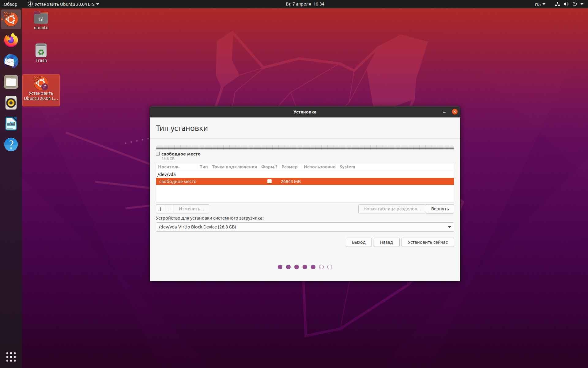Click the свободное место legend label
Screen dimensions: 588x368
181,154
